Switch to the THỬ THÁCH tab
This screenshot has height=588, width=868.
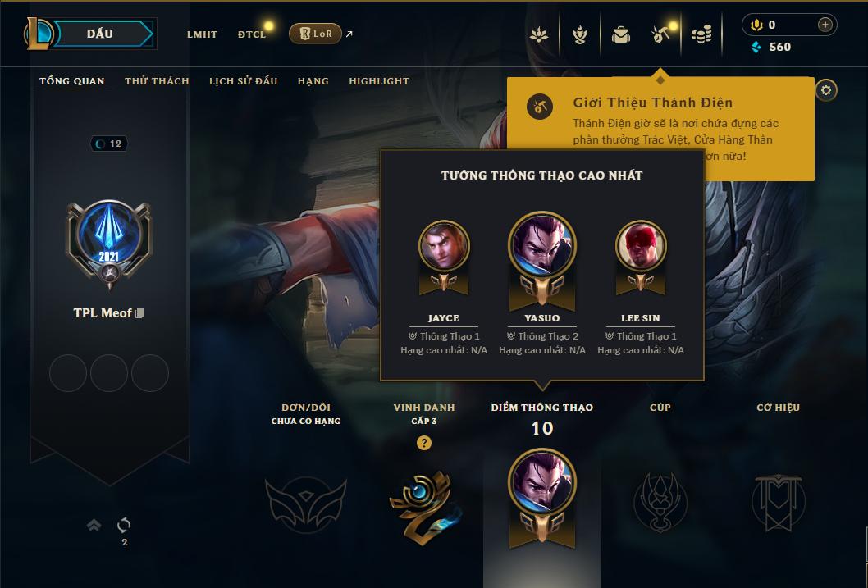point(157,81)
